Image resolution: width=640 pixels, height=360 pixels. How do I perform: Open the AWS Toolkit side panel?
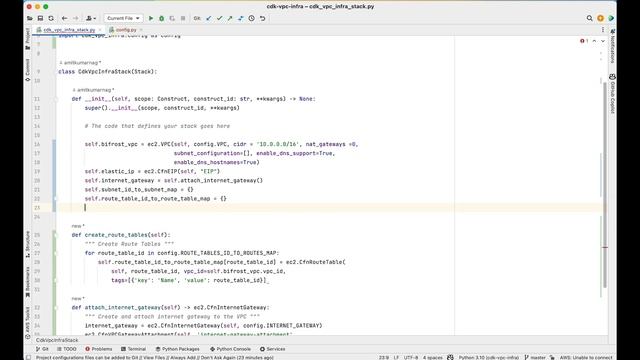coord(28,322)
